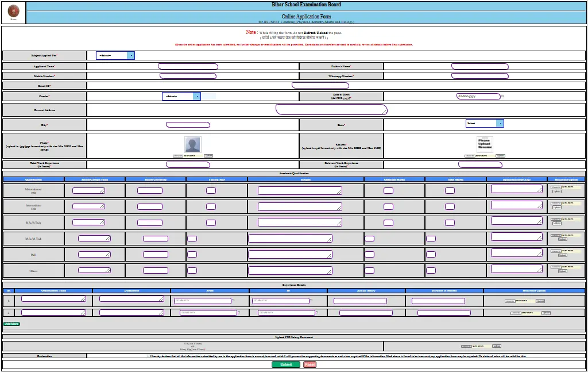Open calendar icon for first experience To date
The height and width of the screenshot is (372, 588).
click(311, 300)
